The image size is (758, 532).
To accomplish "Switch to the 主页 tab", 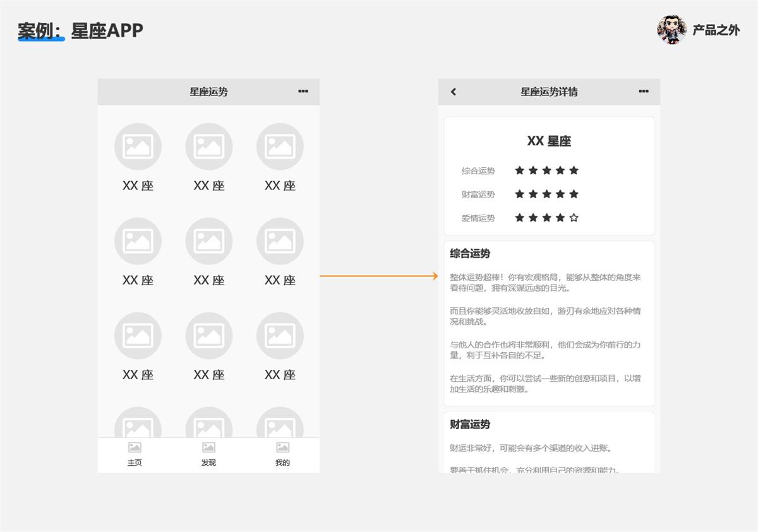I will [x=135, y=454].
